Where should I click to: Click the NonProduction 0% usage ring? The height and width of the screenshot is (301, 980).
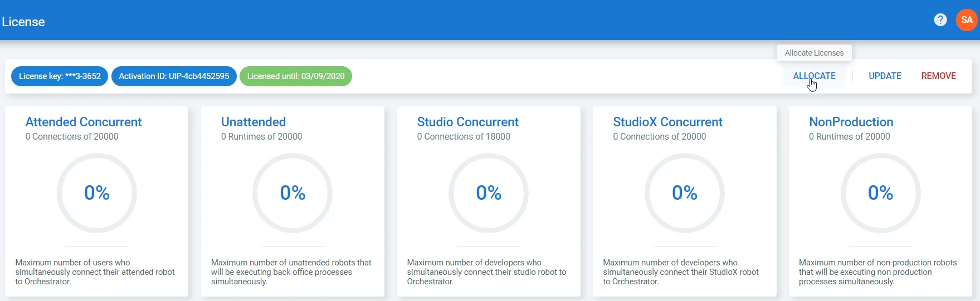pyautogui.click(x=881, y=193)
